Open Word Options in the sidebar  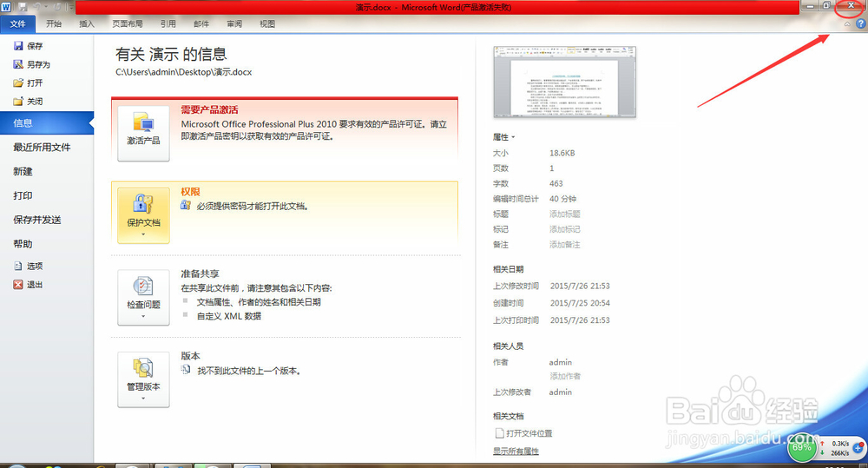pos(28,266)
